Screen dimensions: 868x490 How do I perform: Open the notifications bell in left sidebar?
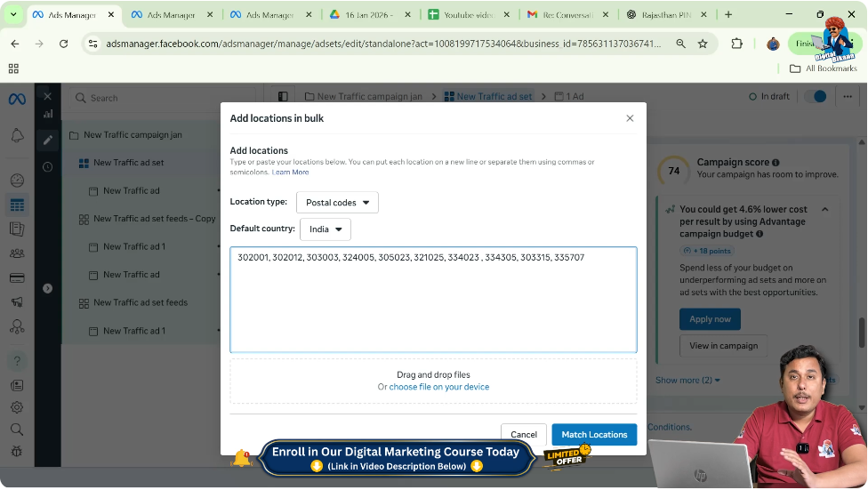coord(17,136)
